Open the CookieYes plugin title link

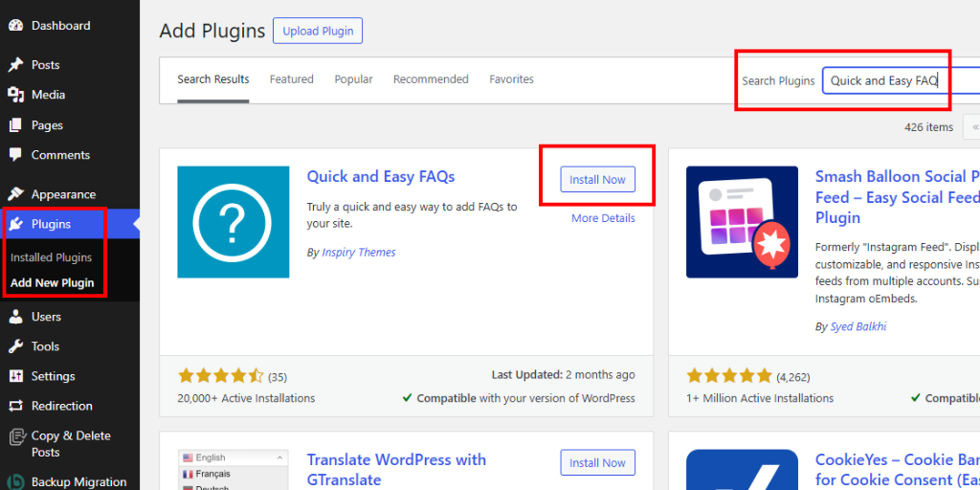(898, 469)
